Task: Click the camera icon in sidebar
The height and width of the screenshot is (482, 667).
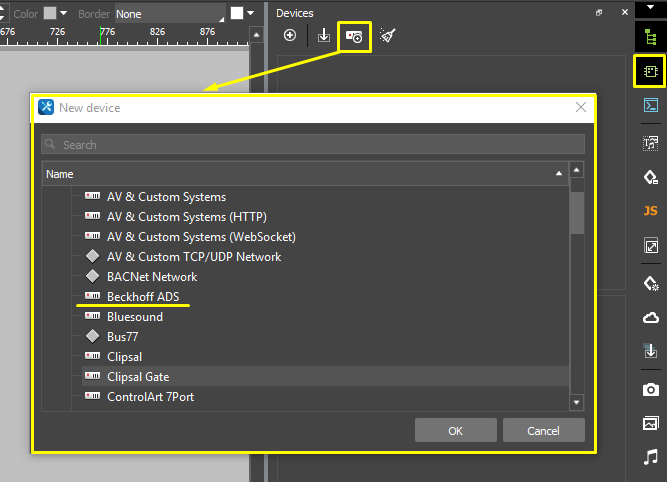Action: click(x=650, y=388)
